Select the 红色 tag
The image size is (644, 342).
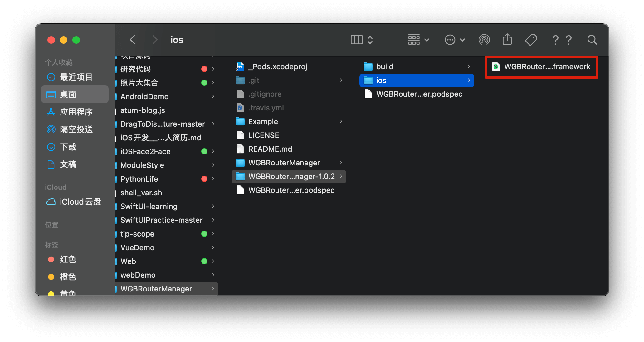68,259
